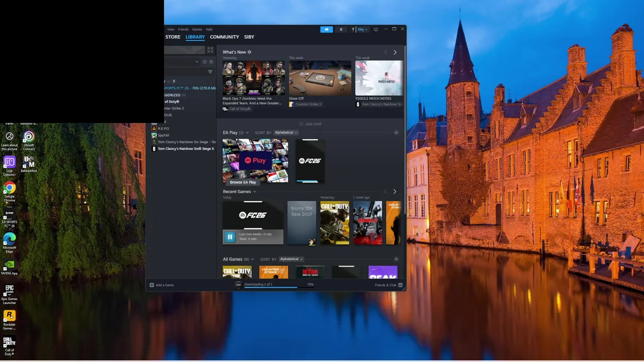The image size is (644, 362).
Task: Open the View menu
Action: point(171,29)
